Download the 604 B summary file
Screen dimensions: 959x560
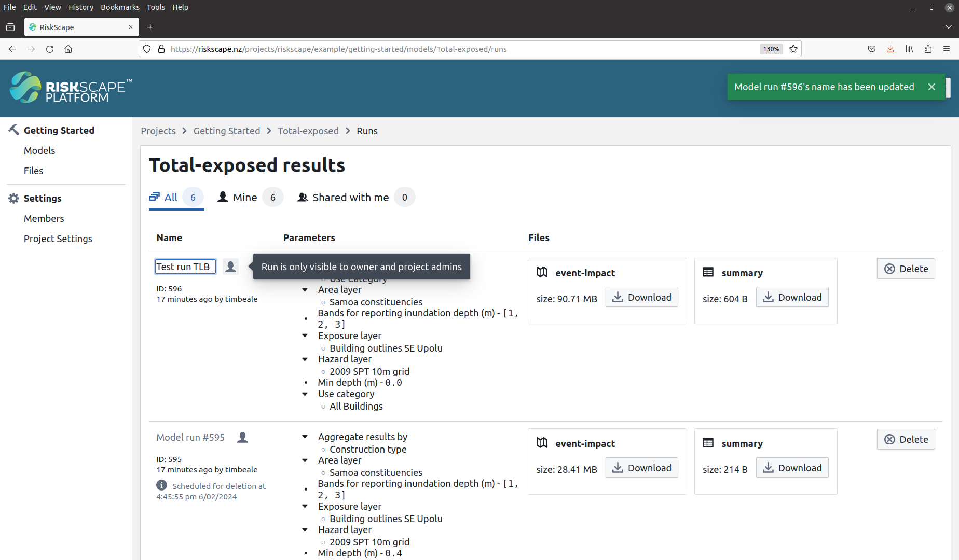coord(792,297)
